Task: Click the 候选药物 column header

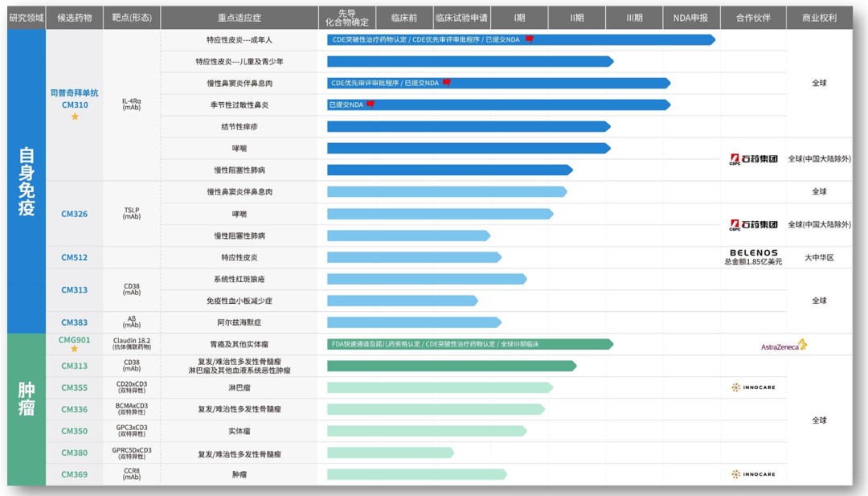Action: (x=74, y=18)
